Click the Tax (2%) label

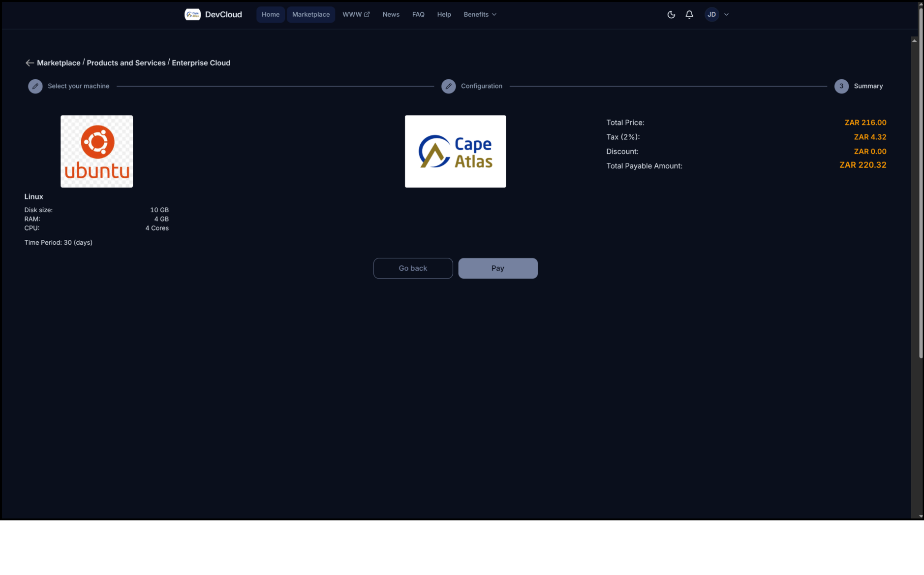pos(623,137)
